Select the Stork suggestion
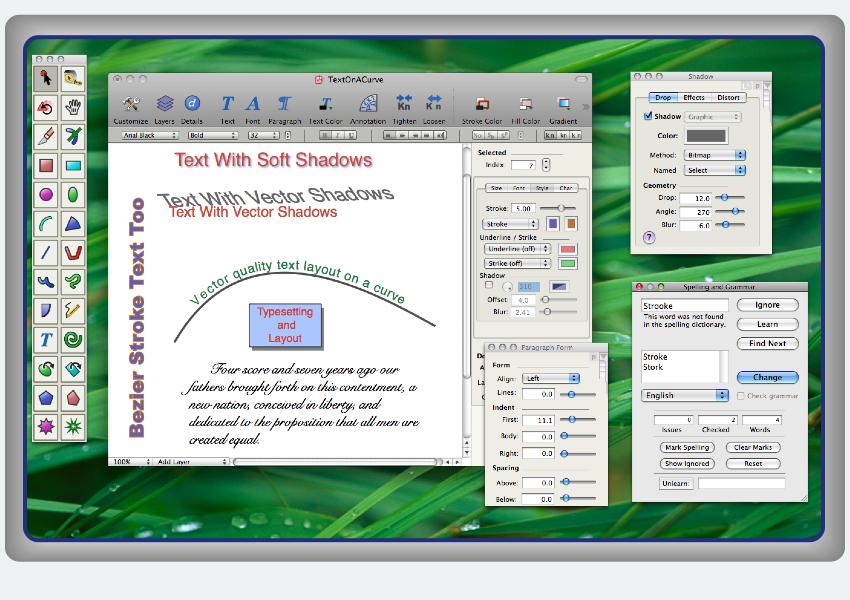 (x=653, y=367)
